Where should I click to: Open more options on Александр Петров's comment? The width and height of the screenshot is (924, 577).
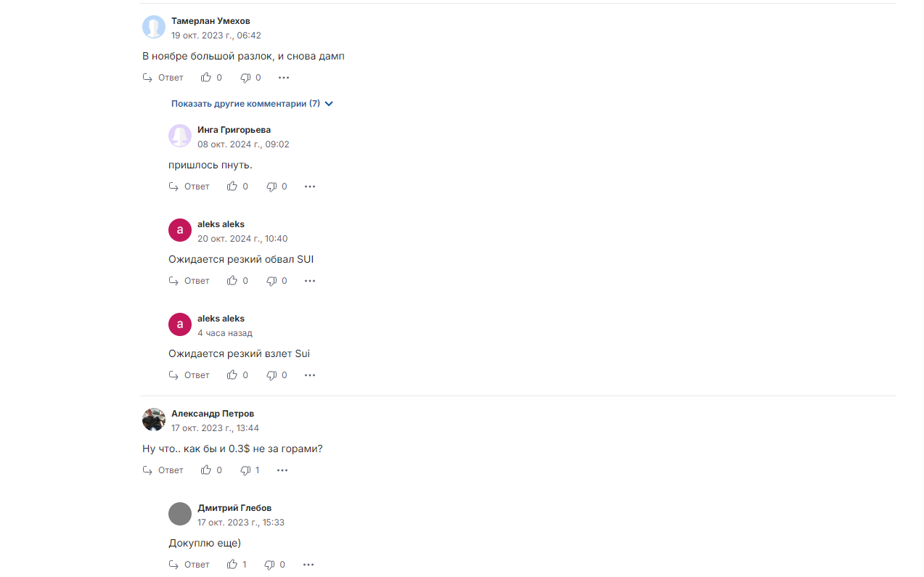click(x=282, y=470)
